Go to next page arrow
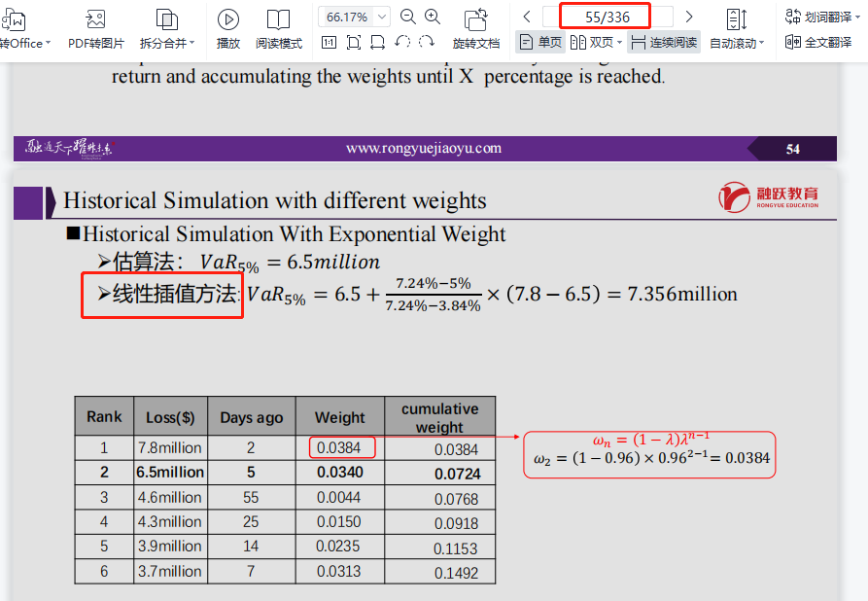The image size is (868, 601). coord(689,17)
